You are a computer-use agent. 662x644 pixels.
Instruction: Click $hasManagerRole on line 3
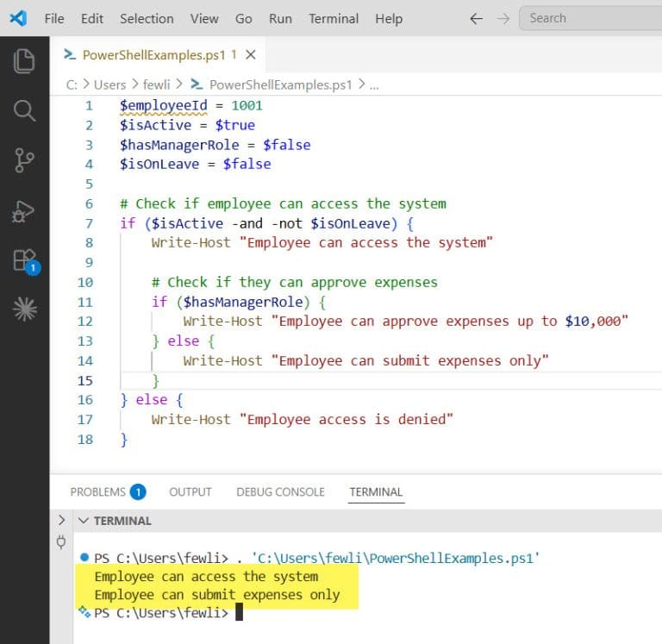point(179,145)
